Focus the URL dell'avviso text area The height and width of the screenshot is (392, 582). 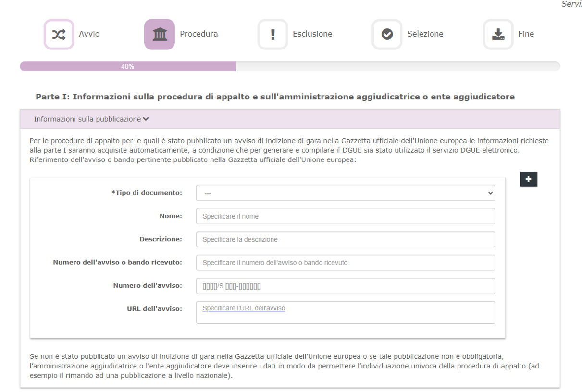tap(345, 312)
